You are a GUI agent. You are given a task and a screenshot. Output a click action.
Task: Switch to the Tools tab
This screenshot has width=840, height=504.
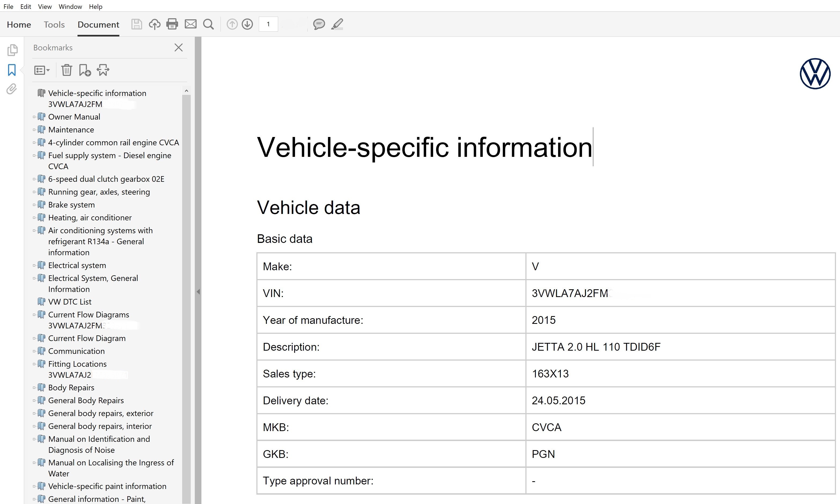click(54, 24)
